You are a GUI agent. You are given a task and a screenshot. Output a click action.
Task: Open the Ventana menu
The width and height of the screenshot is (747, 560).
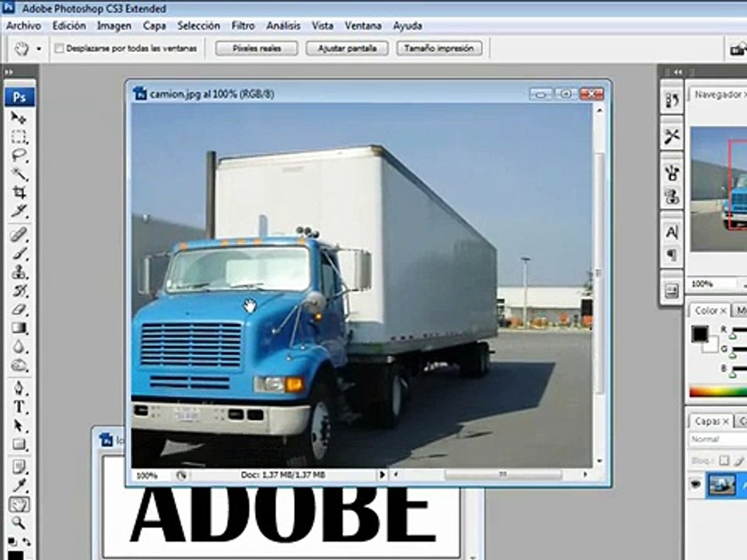(x=363, y=25)
